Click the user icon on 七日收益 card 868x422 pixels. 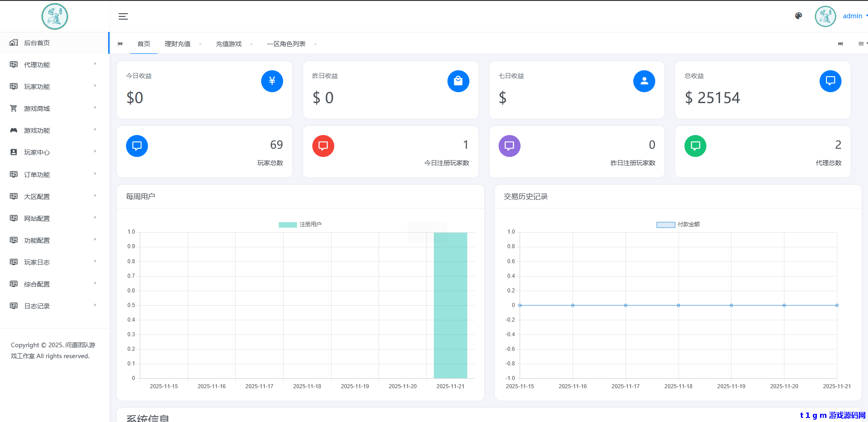tap(644, 81)
